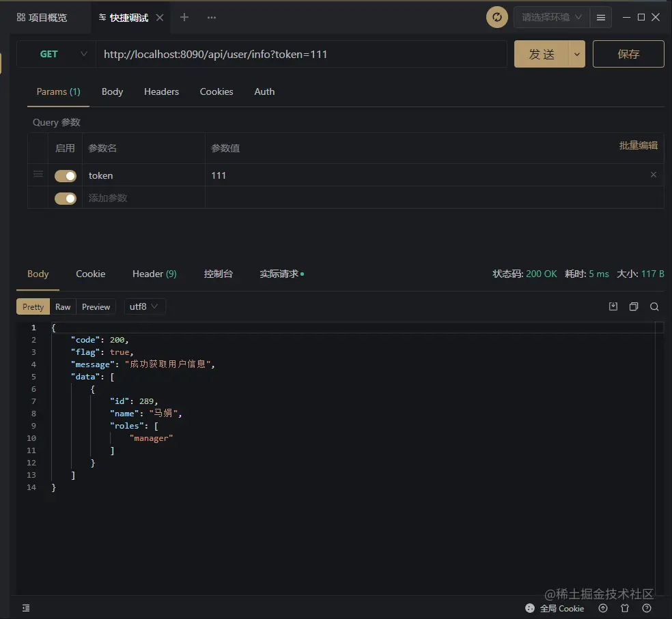Click the request URL input field

[302, 54]
